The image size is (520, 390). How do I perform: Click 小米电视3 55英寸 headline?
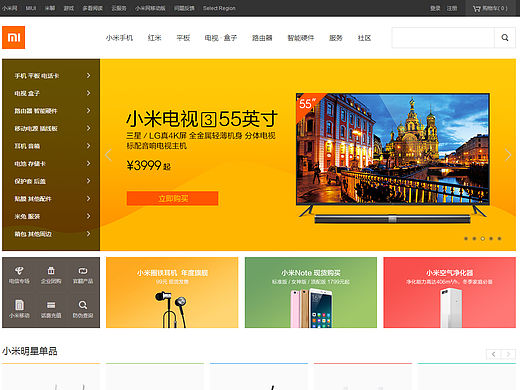point(202,119)
